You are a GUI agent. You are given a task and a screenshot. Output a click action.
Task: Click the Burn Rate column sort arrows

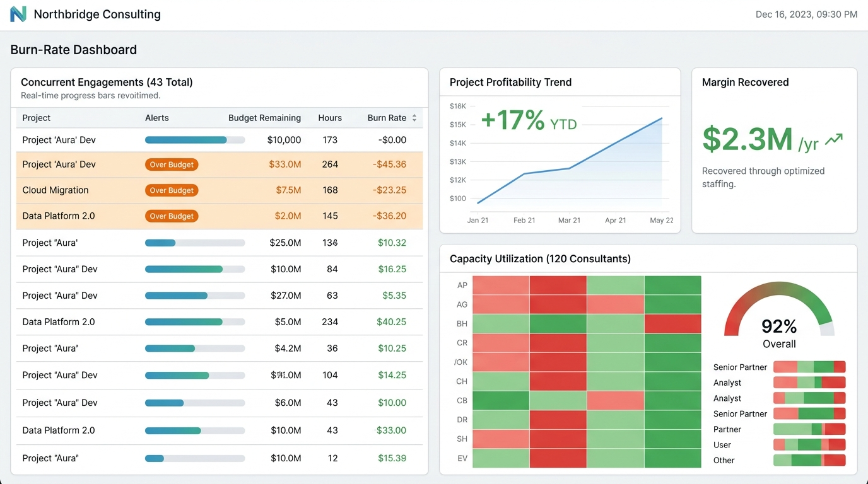[x=414, y=118]
